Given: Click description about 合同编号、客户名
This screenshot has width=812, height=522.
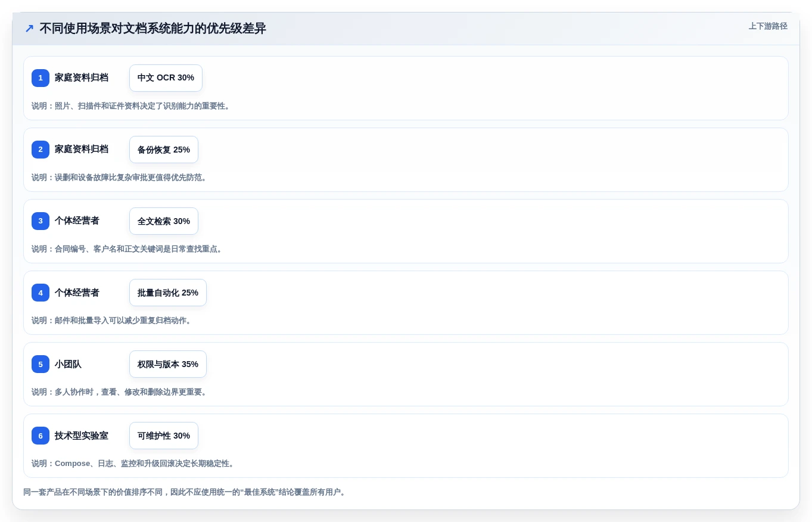Looking at the screenshot, I should coord(128,249).
